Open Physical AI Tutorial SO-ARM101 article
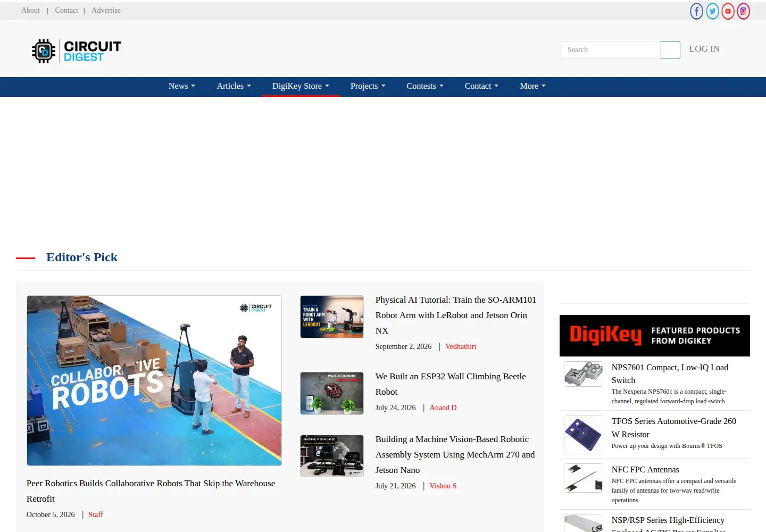Screen dimensions: 766x532 coord(455,315)
